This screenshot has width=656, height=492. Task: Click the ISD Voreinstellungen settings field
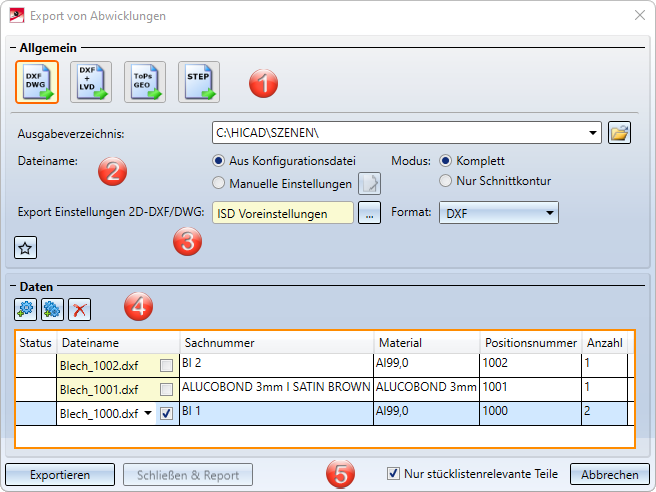pyautogui.click(x=283, y=213)
